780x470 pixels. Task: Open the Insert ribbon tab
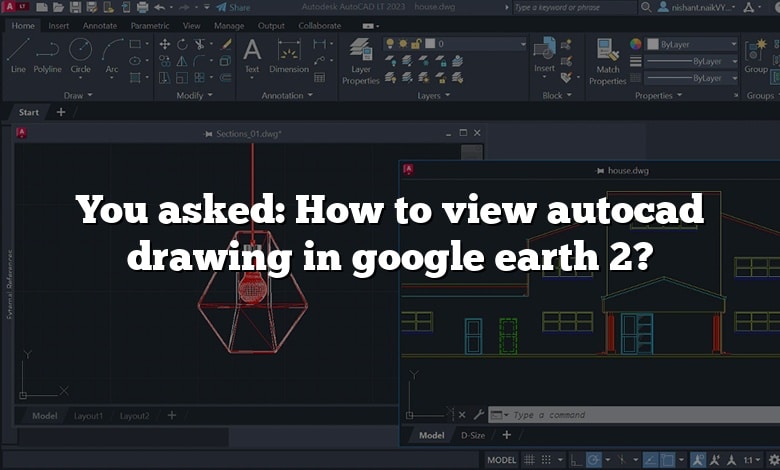pos(59,25)
